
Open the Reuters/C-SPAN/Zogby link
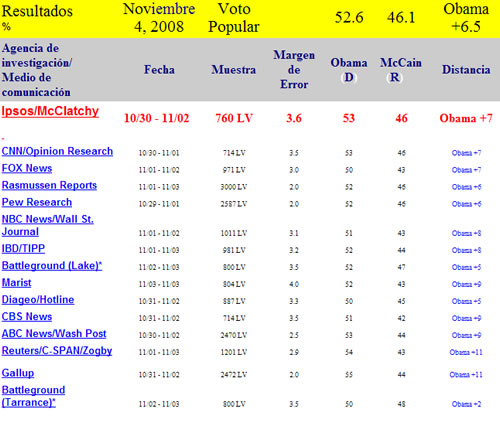click(57, 351)
